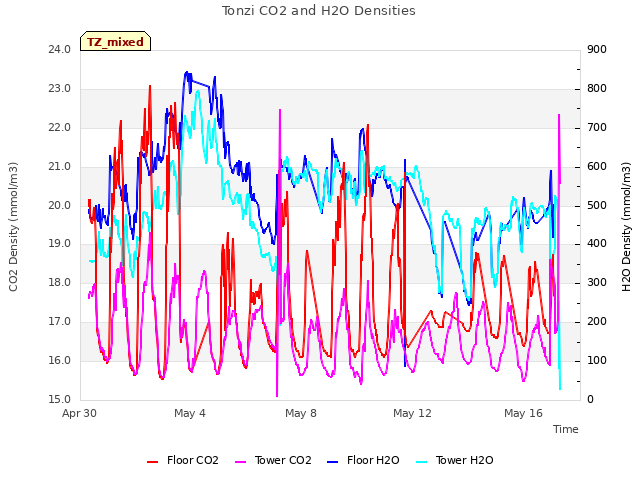Click the red Floor CO2 legend swatch
Image resolution: width=640 pixels, height=480 pixels.
pos(152,462)
